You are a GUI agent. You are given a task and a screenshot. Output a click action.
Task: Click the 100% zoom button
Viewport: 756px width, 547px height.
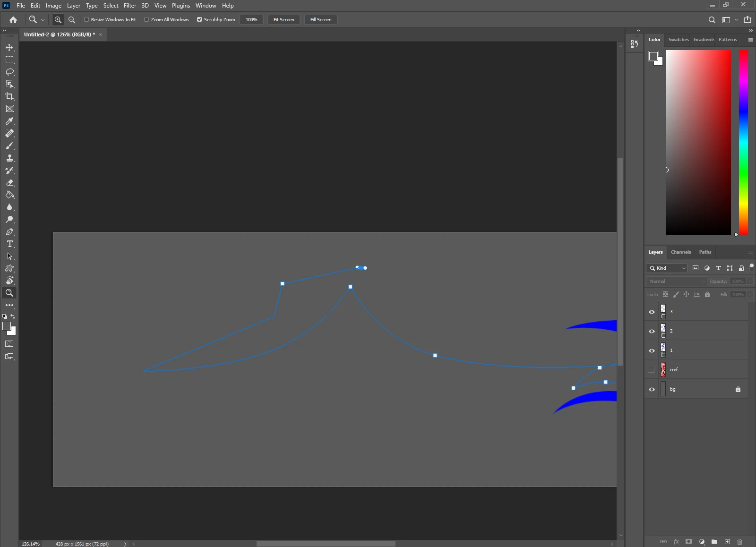pos(251,20)
